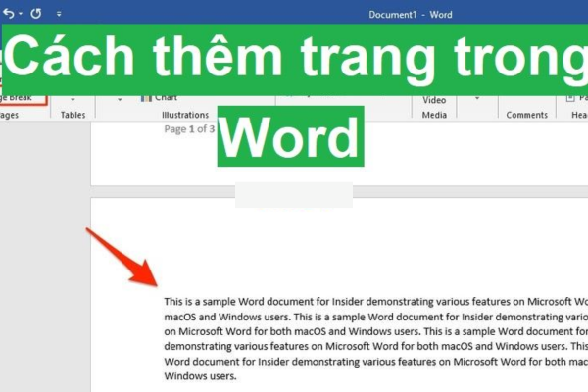The width and height of the screenshot is (588, 392).
Task: Click line starting "This is a sample Word document"
Action: (375, 302)
